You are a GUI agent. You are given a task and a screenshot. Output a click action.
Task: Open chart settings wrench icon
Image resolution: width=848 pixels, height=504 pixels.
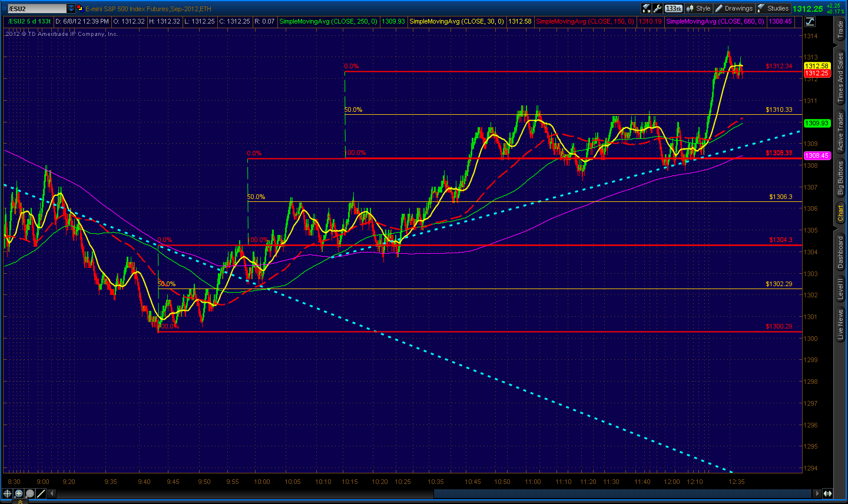click(658, 8)
